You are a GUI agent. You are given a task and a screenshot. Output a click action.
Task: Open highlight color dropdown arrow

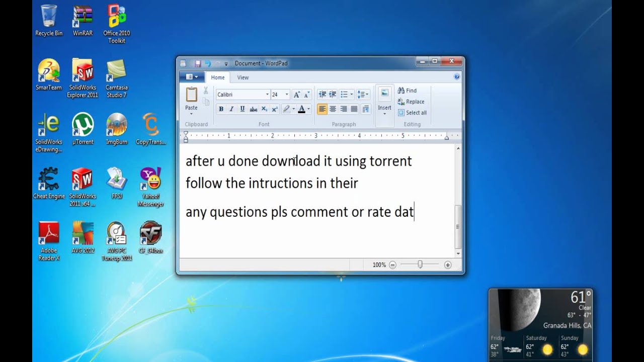click(x=293, y=109)
